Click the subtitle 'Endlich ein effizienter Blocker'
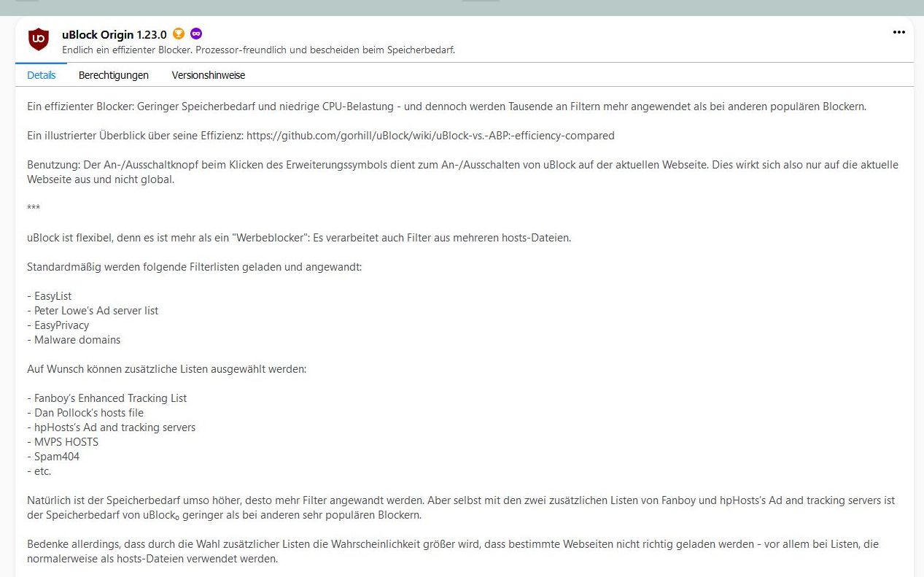924x577 pixels. point(259,50)
